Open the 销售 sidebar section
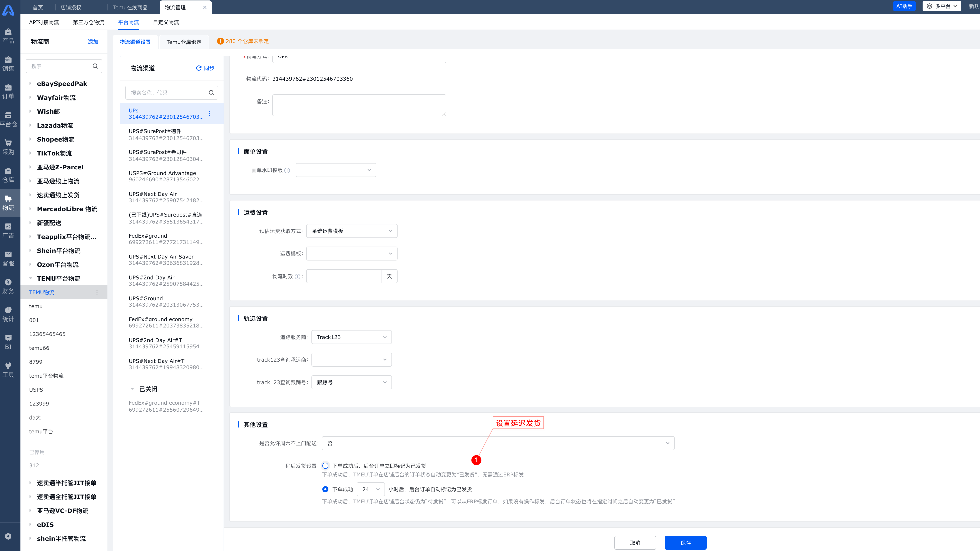This screenshot has width=980, height=551. tap(8, 63)
